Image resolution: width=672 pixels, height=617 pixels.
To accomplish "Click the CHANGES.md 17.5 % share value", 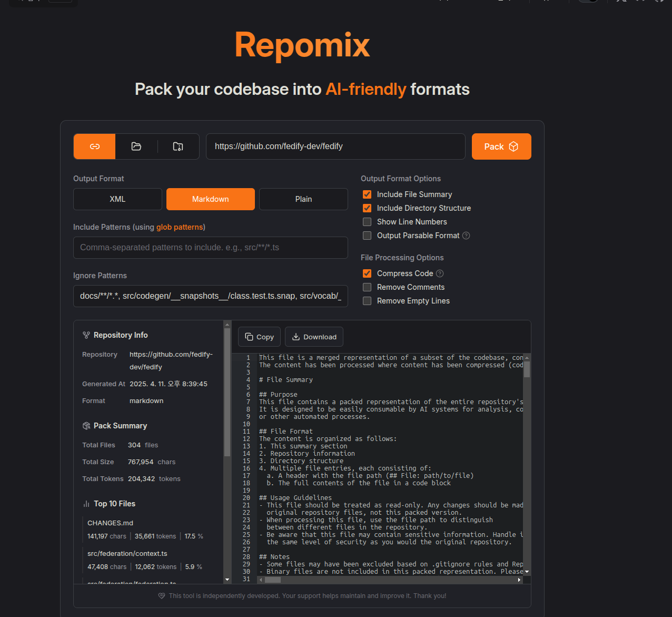I will pos(194,536).
